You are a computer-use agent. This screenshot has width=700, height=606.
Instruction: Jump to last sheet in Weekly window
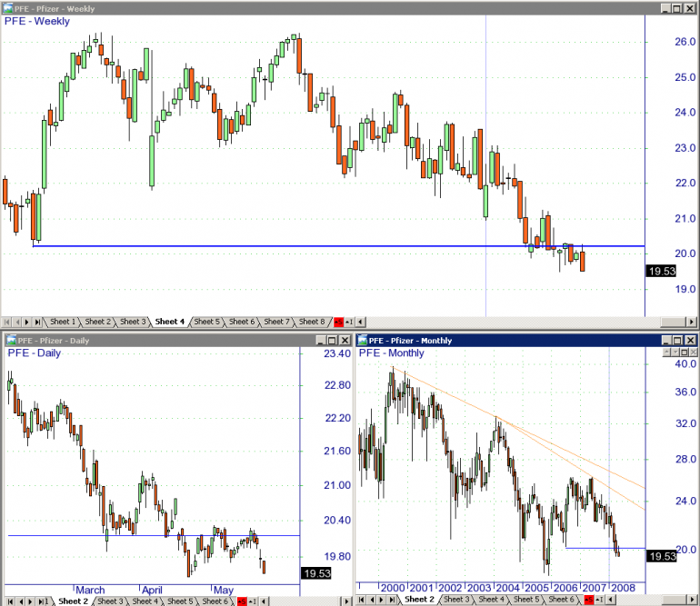point(37,322)
